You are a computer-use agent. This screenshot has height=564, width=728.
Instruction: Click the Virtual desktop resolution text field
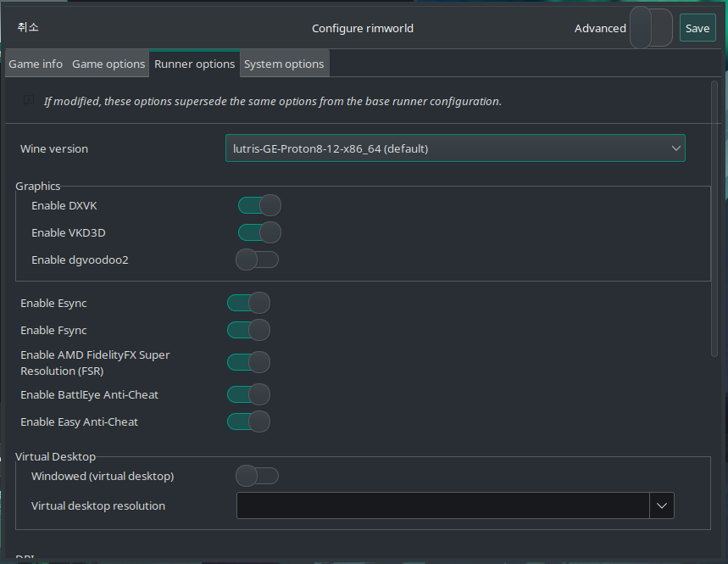pos(443,505)
